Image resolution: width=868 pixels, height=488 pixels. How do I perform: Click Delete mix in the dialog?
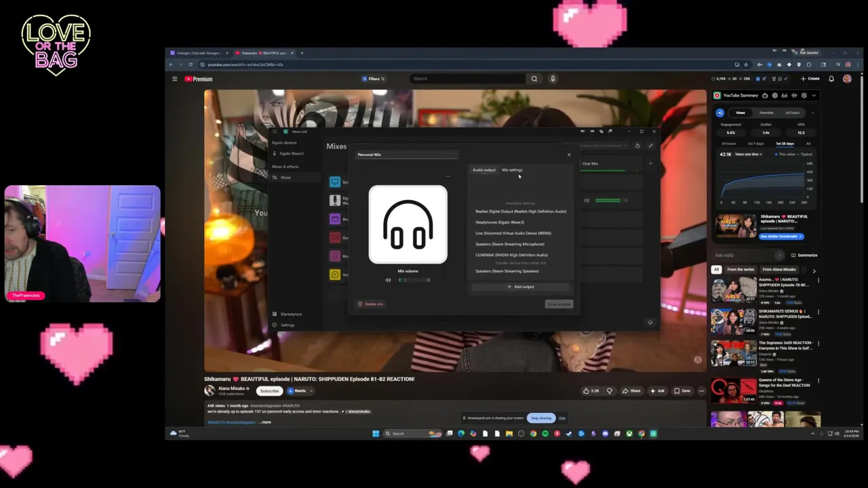371,304
